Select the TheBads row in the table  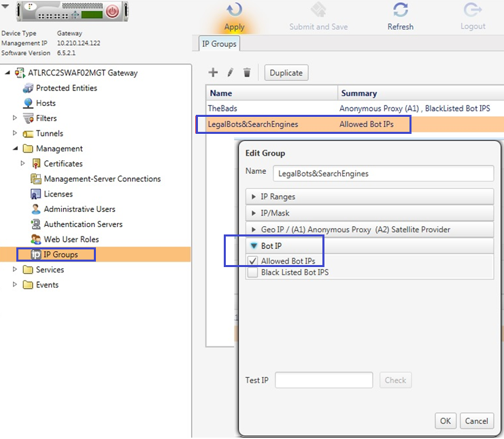click(x=355, y=109)
